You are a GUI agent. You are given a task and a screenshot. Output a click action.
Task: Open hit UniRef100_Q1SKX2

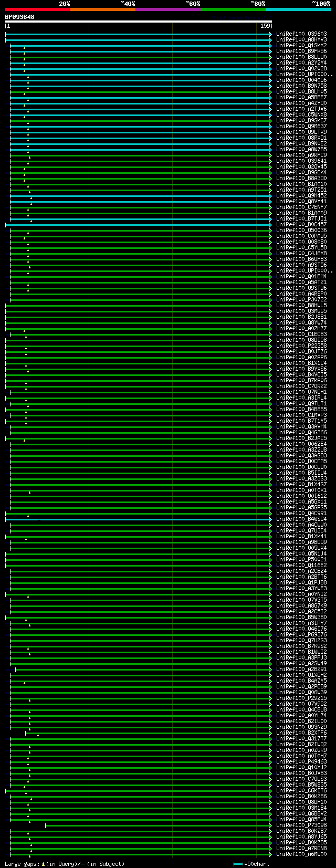tap(301, 45)
